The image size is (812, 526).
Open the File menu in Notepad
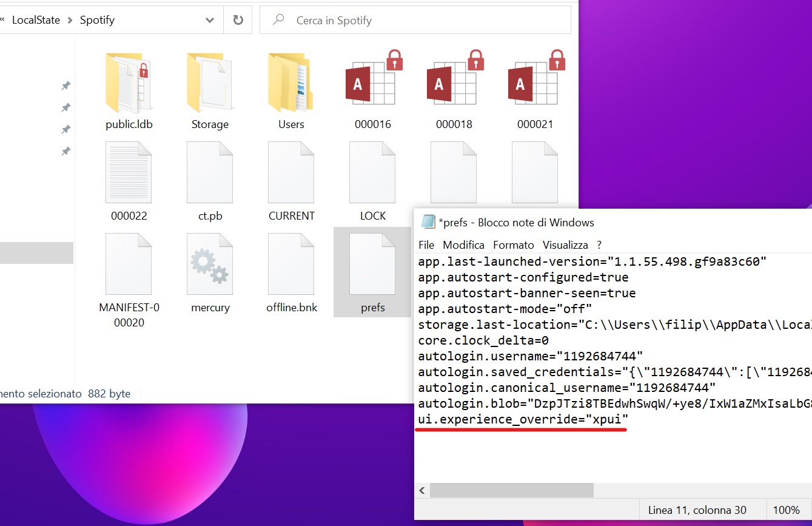point(426,245)
